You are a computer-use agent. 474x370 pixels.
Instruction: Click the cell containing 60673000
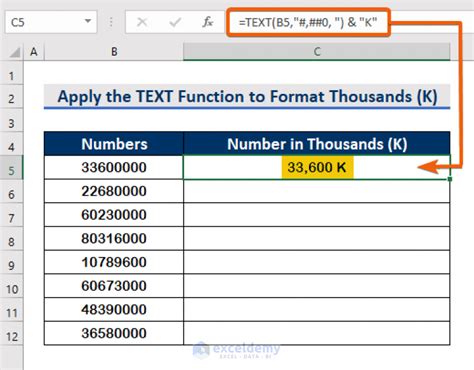114,286
